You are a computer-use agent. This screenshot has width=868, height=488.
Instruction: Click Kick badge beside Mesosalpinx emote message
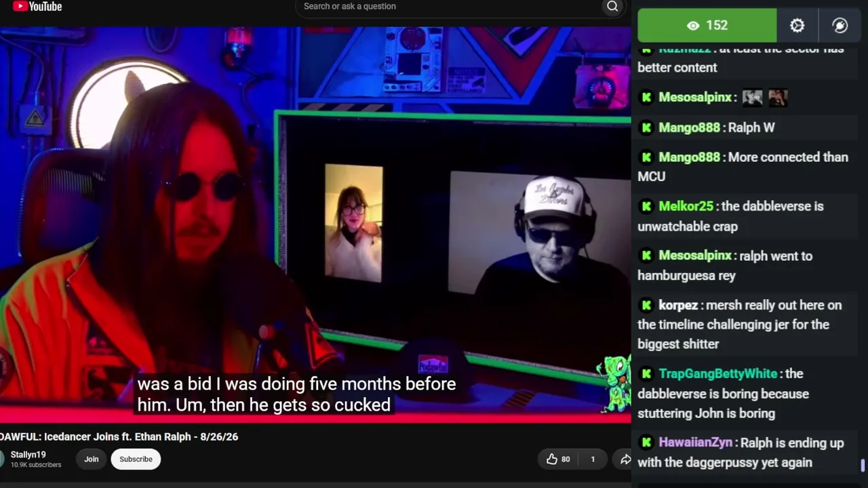pyautogui.click(x=646, y=98)
